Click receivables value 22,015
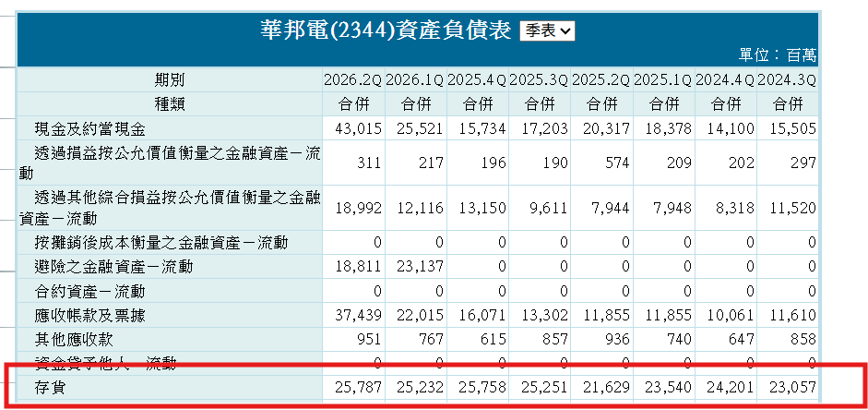The height and width of the screenshot is (410, 868). [x=420, y=315]
